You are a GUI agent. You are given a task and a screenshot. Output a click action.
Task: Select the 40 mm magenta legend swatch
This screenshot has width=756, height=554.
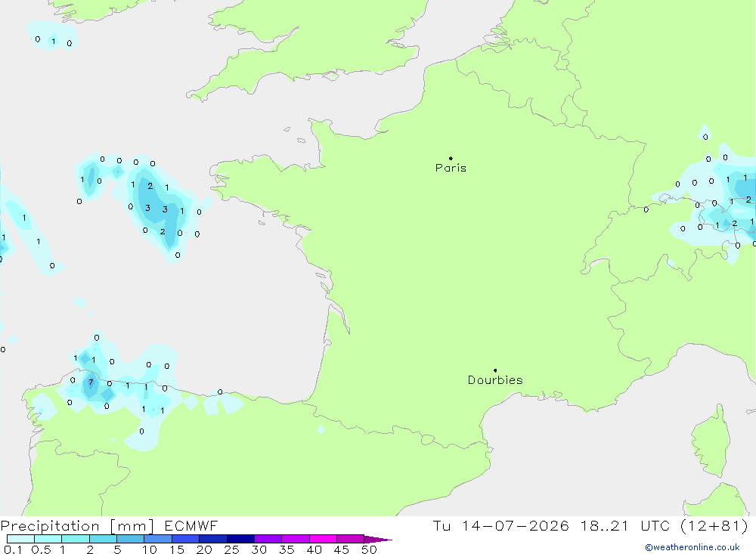[323, 539]
